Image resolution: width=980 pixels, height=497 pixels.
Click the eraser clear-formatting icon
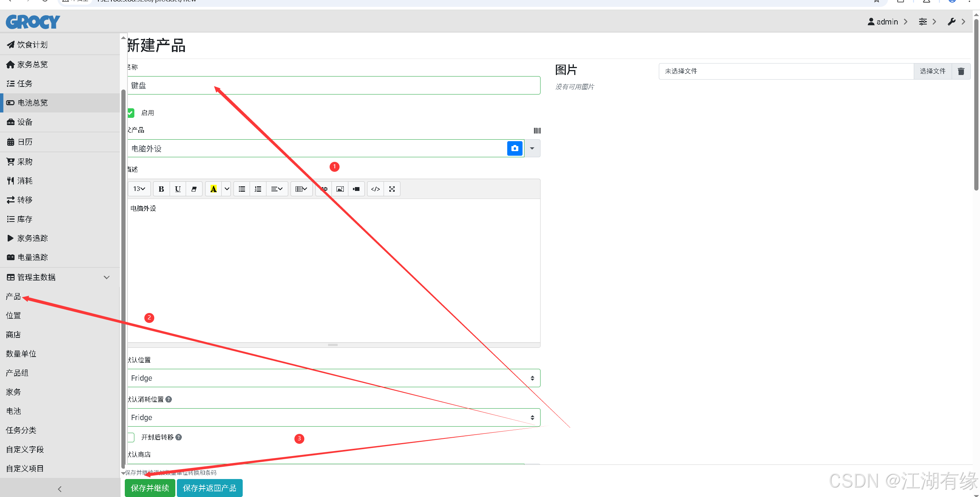pos(194,189)
